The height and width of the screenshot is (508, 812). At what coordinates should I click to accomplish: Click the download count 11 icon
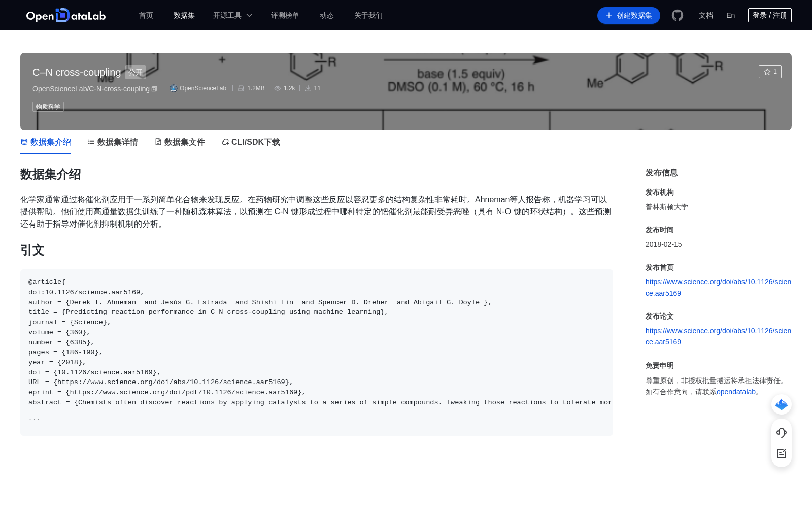(308, 88)
